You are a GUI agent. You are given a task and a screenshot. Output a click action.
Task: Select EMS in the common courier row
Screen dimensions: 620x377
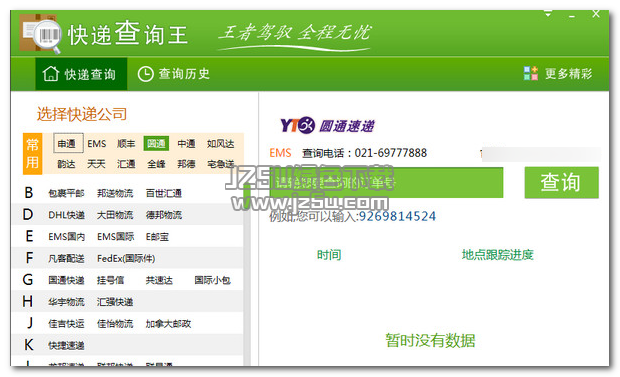click(x=96, y=144)
